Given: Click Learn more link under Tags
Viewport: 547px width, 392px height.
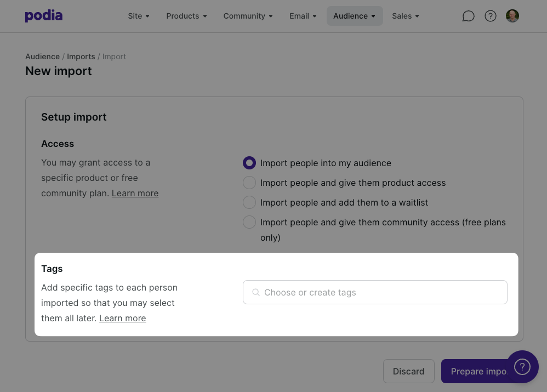Looking at the screenshot, I should point(122,318).
